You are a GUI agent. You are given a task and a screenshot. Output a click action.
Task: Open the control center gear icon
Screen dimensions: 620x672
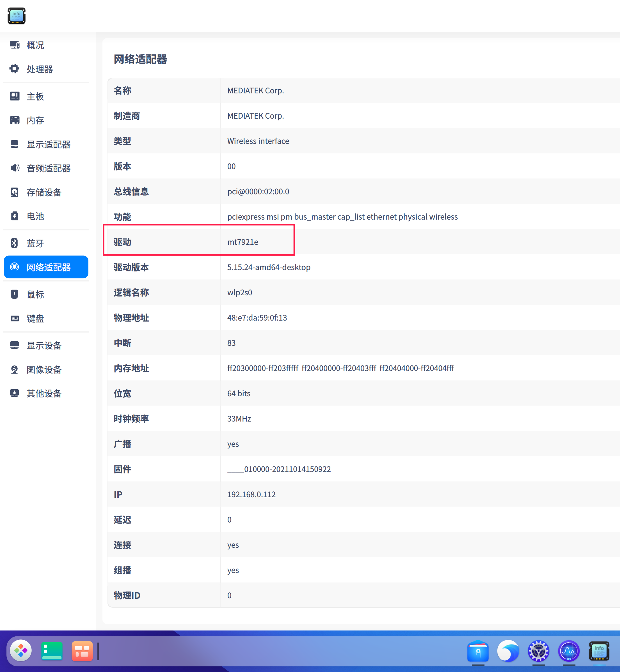(x=539, y=650)
